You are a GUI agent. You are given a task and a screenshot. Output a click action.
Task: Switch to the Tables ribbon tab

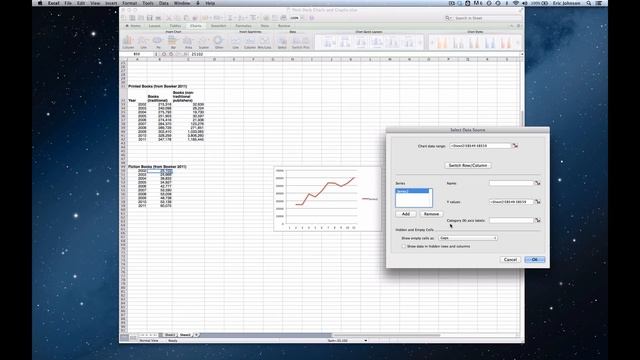pyautogui.click(x=175, y=26)
